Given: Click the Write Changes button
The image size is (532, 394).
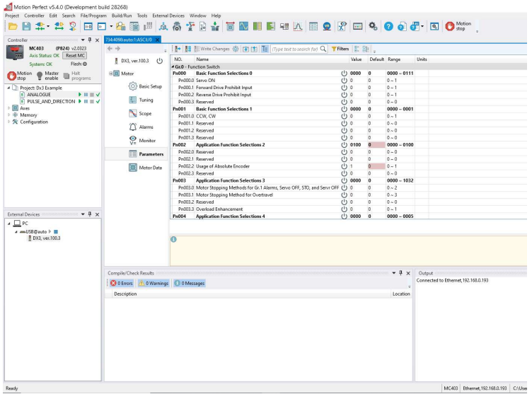Looking at the screenshot, I should [212, 49].
